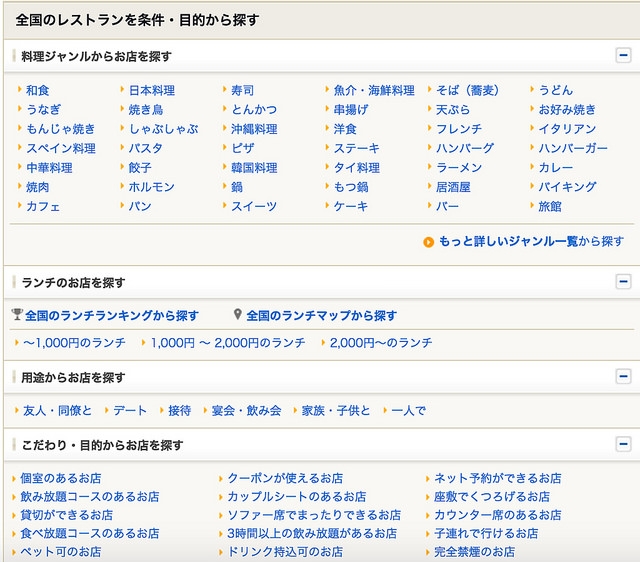The height and width of the screenshot is (562, 640).
Task: Open 全国のランチランキングから探す link
Action: click(x=112, y=315)
